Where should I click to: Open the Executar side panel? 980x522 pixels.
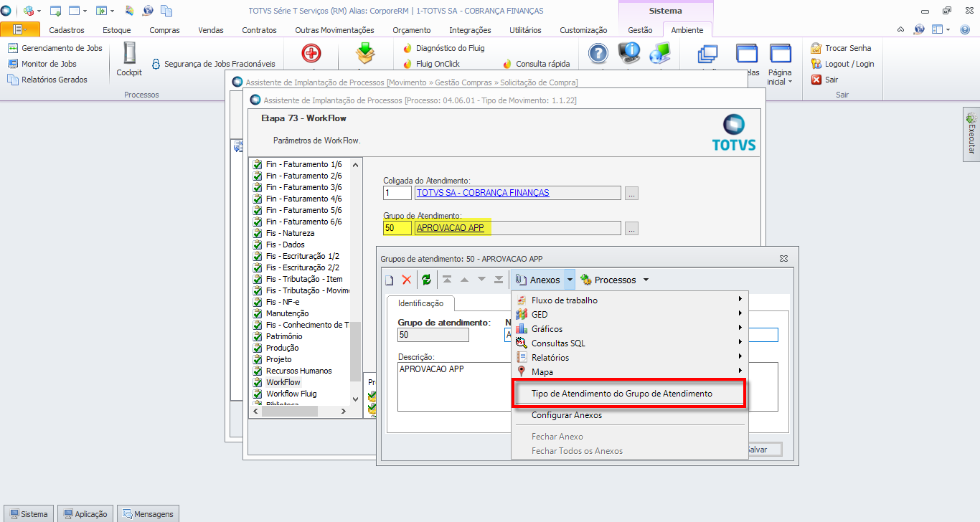pos(971,134)
